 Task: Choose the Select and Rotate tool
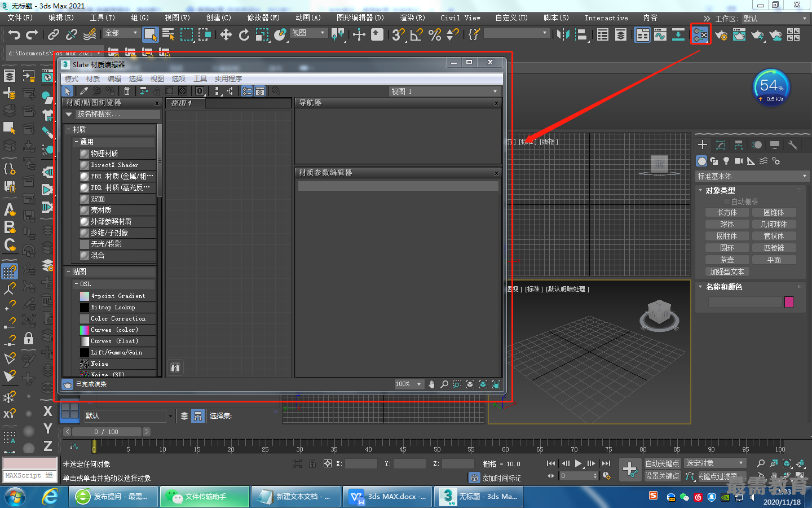[x=244, y=34]
